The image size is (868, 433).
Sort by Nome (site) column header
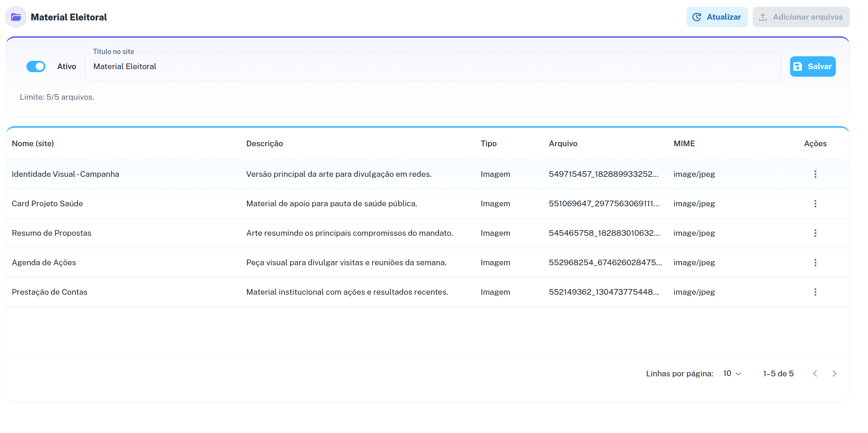(x=33, y=144)
